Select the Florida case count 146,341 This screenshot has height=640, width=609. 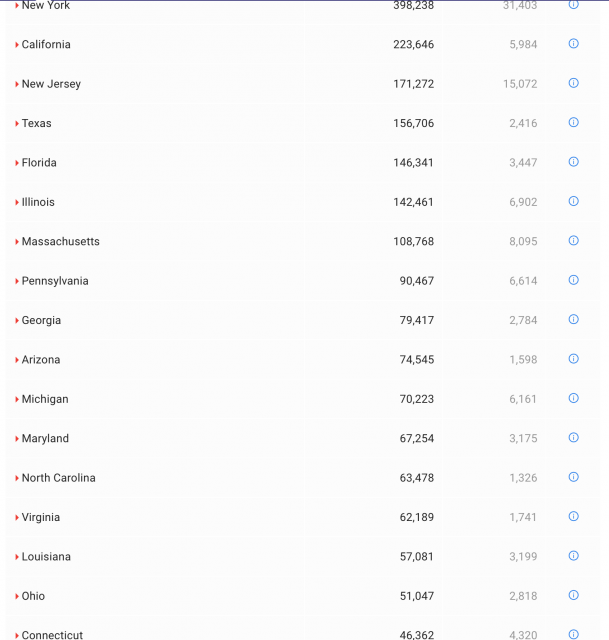[413, 162]
